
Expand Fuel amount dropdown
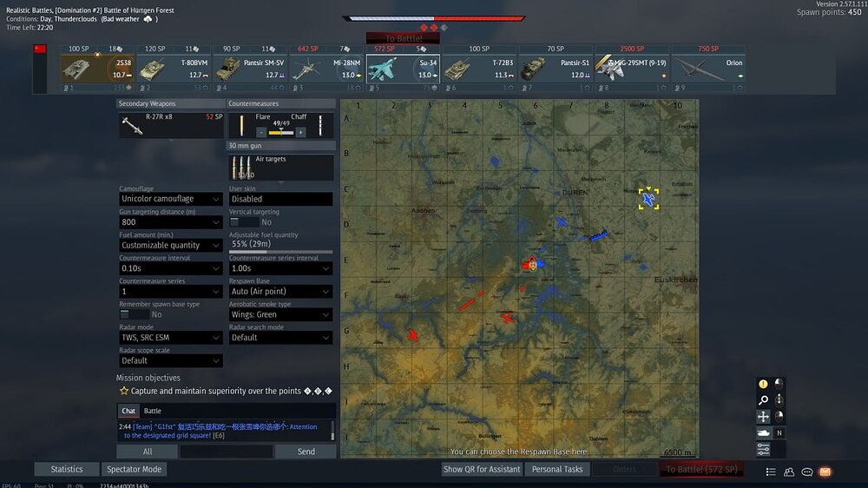170,246
